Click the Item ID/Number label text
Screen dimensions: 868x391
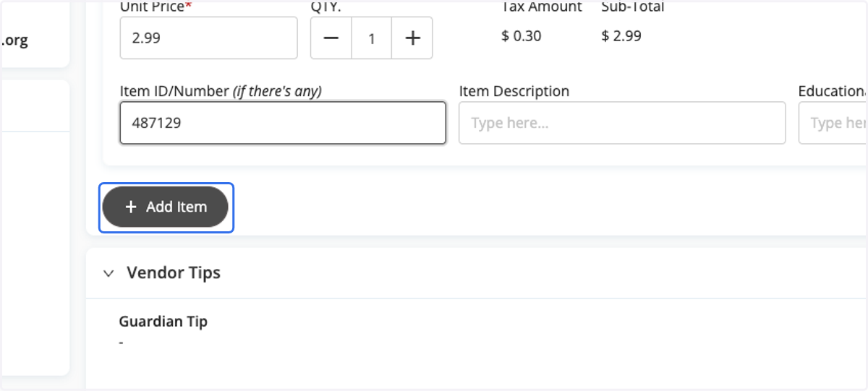pos(221,91)
